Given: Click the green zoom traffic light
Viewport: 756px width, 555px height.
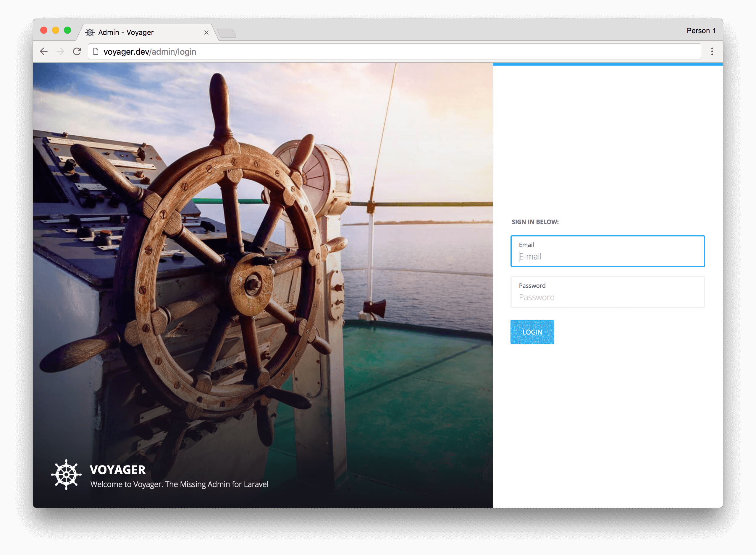Looking at the screenshot, I should (68, 30).
